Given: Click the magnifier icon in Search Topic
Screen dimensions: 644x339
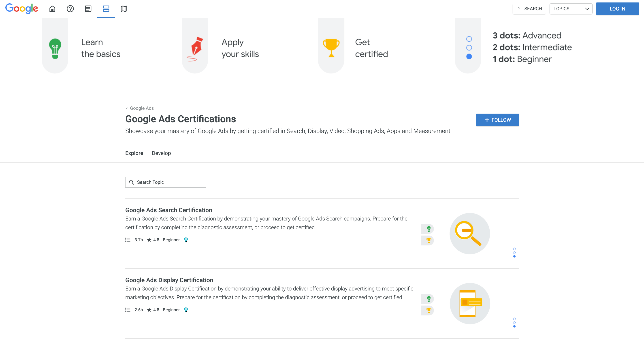Looking at the screenshot, I should (132, 182).
